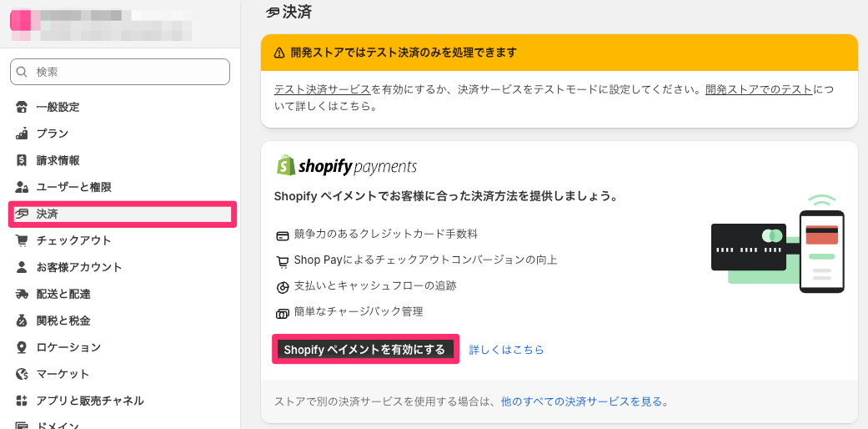Screen dimensions: 868x429
Task: Open アプリと販売チャネル settings section
Action: click(x=89, y=401)
